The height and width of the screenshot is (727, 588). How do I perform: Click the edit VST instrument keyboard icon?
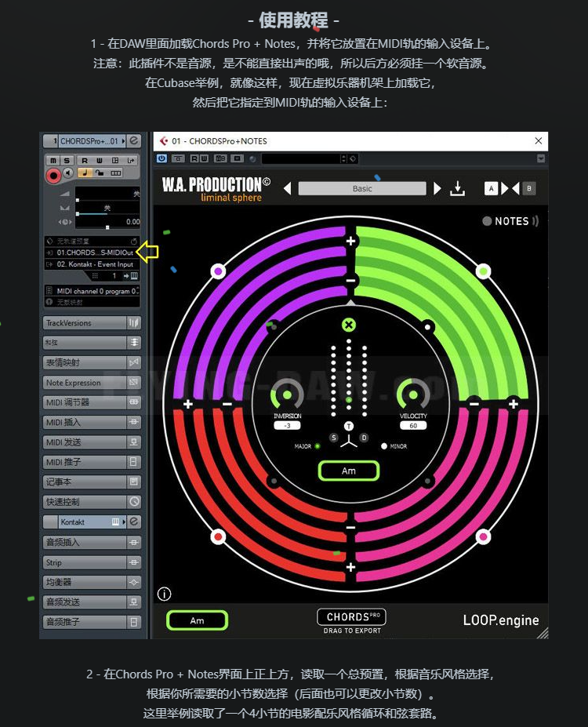(134, 276)
